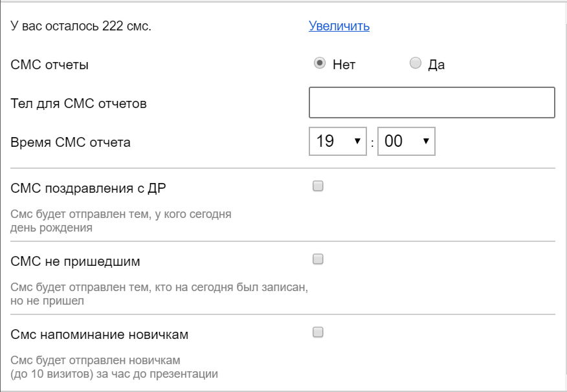The image size is (567, 392).
Task: Select the Да radio button for СМС отчеты
Action: [x=416, y=63]
